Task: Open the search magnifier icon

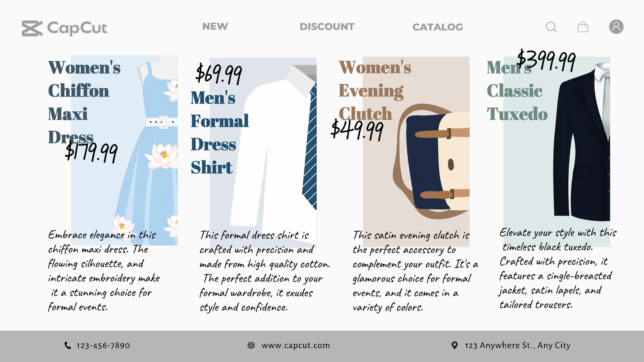Action: coord(551,27)
